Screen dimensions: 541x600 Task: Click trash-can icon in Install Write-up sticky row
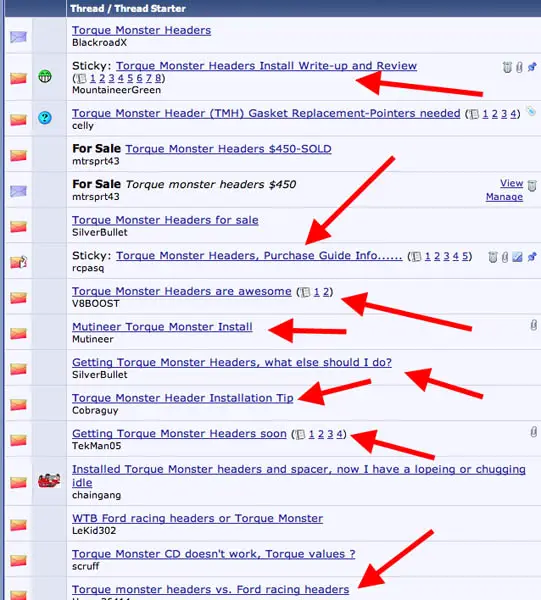coord(507,67)
